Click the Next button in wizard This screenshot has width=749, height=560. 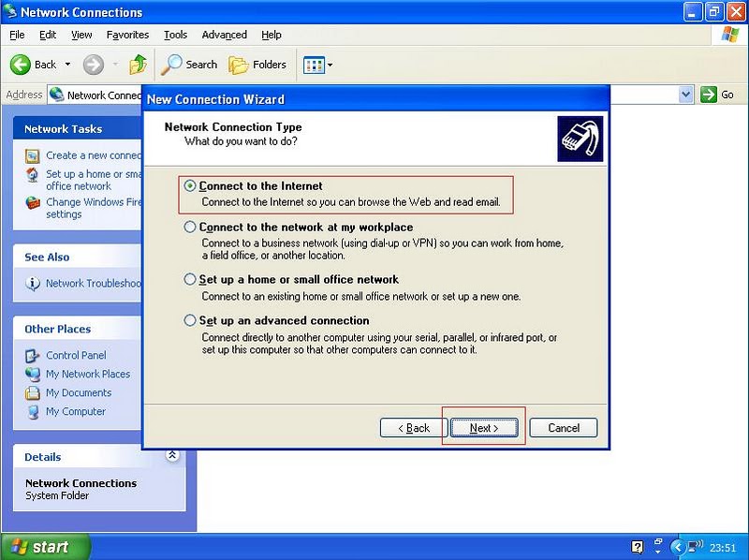(x=484, y=428)
